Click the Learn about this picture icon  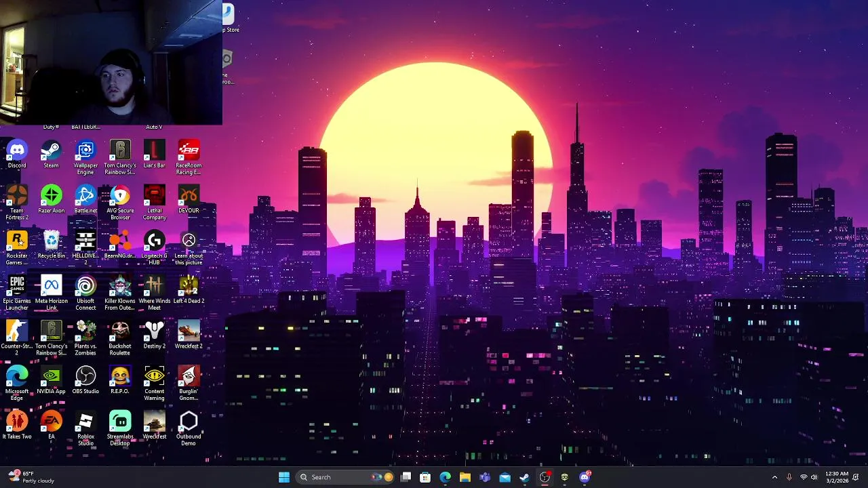point(189,248)
